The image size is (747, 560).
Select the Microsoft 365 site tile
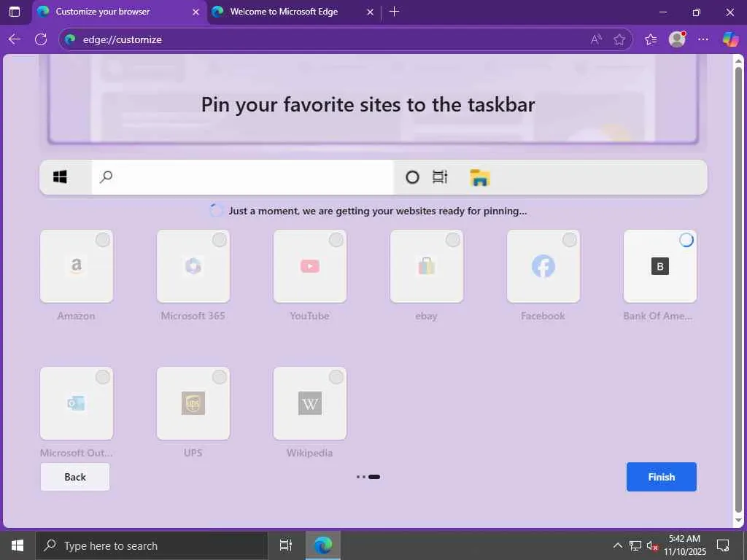tap(193, 266)
